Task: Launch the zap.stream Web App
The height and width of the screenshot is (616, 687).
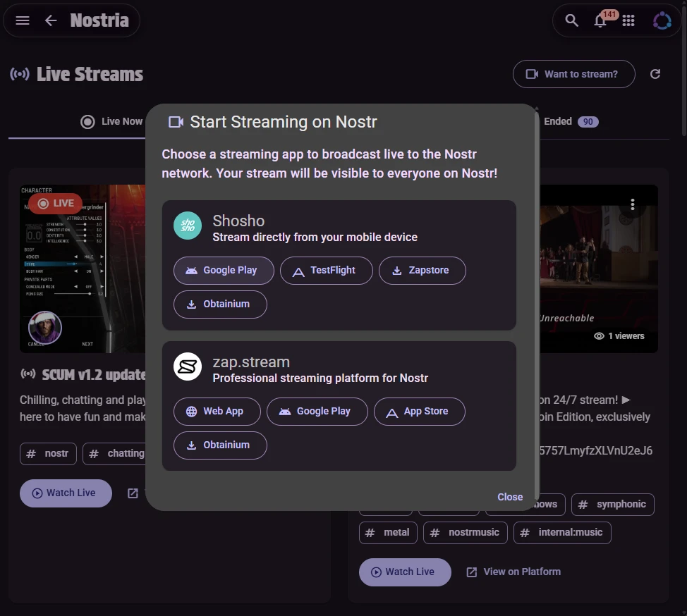Action: (x=217, y=411)
